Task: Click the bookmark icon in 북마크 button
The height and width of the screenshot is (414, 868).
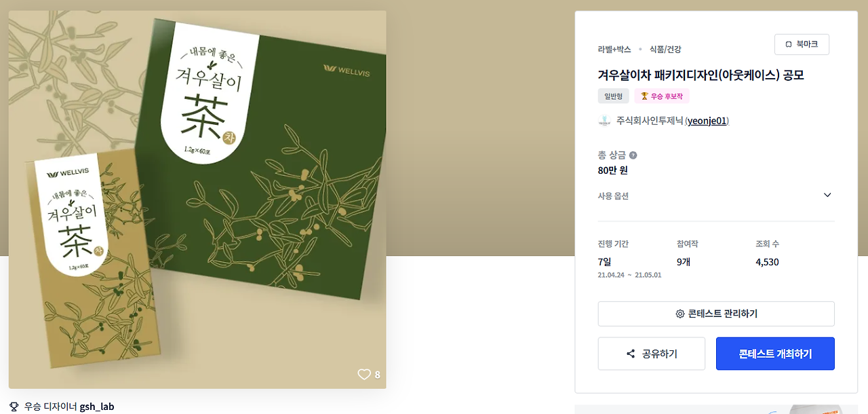Action: 789,44
